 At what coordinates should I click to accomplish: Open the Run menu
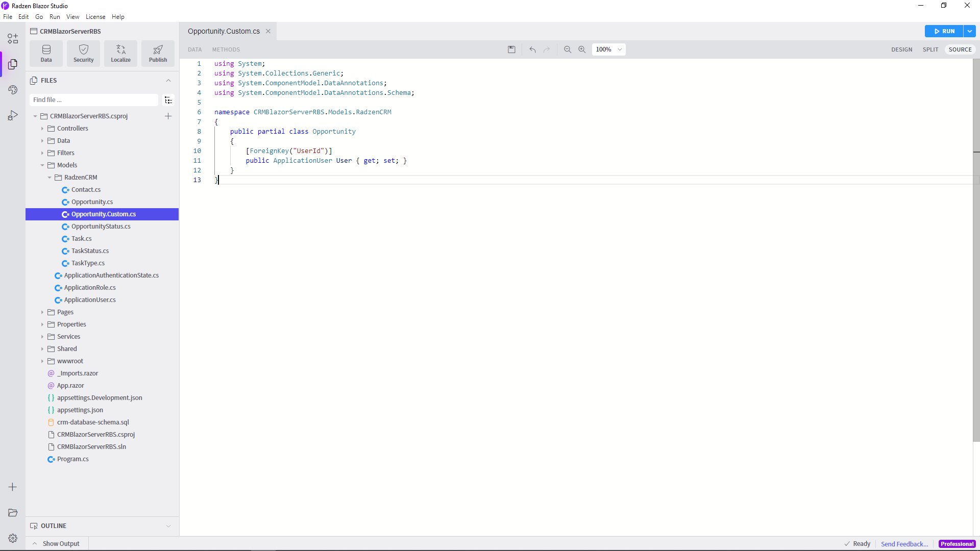55,17
